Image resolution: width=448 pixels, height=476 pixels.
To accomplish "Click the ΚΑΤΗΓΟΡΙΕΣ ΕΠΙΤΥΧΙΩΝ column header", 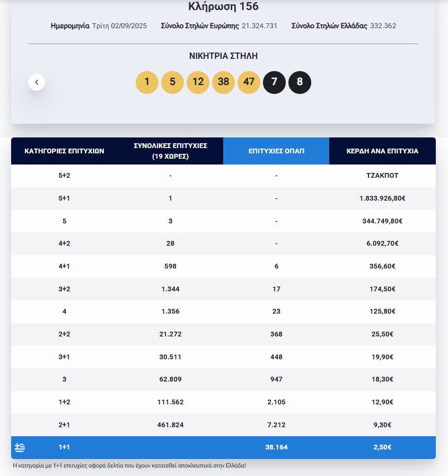I will point(64,151).
